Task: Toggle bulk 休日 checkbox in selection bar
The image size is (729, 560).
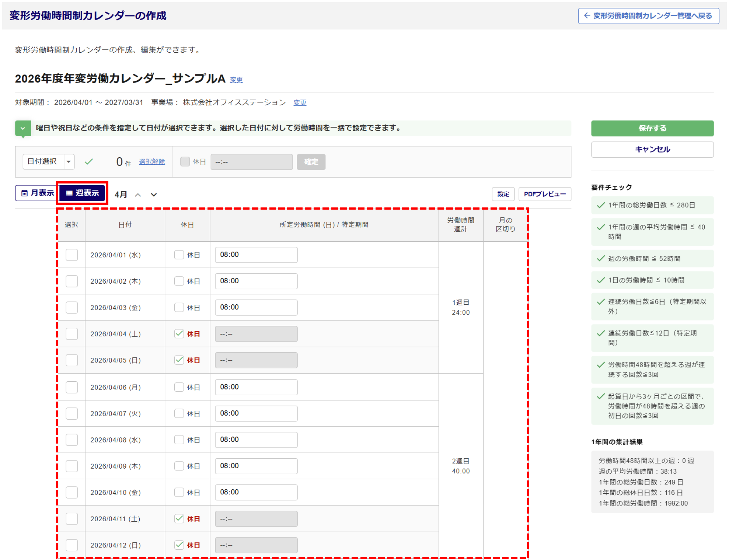Action: pyautogui.click(x=185, y=162)
